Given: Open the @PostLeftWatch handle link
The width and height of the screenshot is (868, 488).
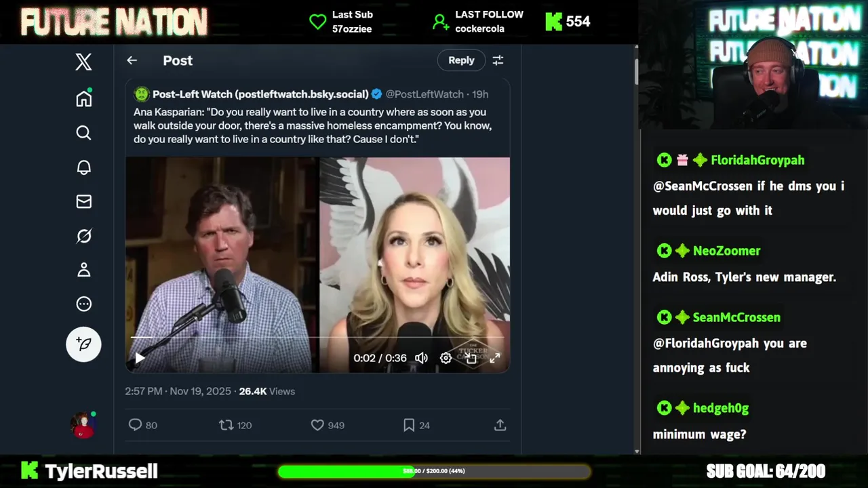Looking at the screenshot, I should tap(425, 94).
